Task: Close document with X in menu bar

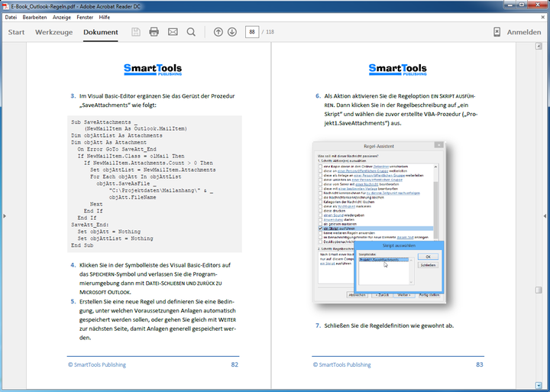Action: (543, 18)
